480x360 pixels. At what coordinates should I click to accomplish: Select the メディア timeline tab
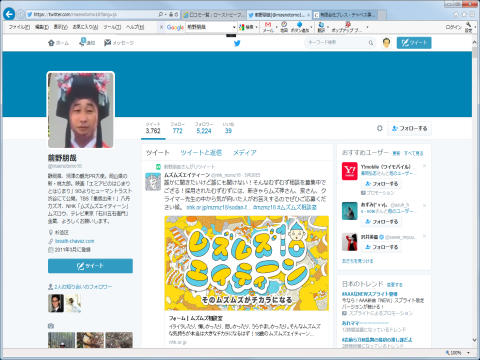[x=244, y=153]
